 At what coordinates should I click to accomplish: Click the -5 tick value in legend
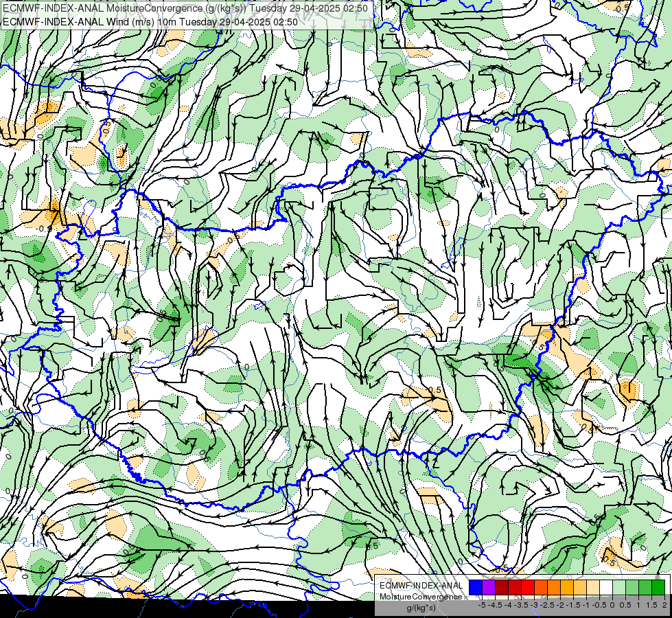pos(482,605)
